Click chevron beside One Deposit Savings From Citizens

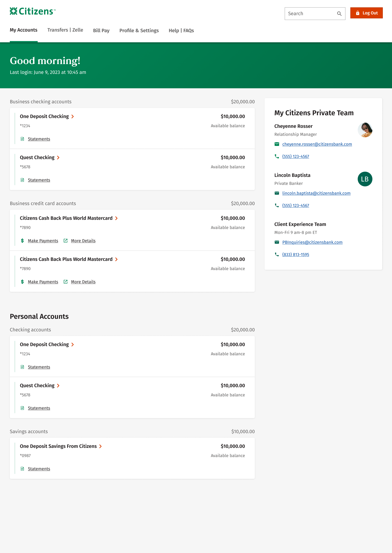pos(101,446)
